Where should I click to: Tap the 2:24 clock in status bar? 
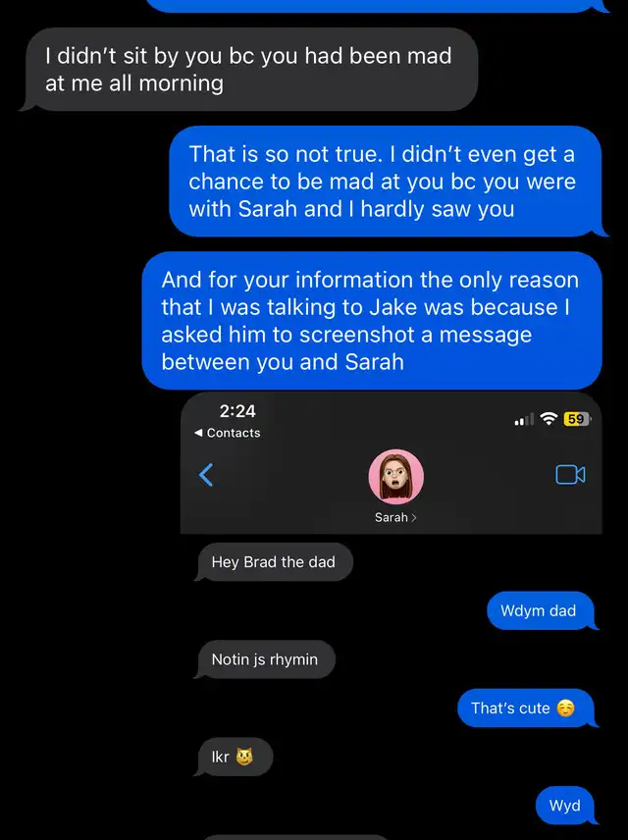tap(237, 411)
